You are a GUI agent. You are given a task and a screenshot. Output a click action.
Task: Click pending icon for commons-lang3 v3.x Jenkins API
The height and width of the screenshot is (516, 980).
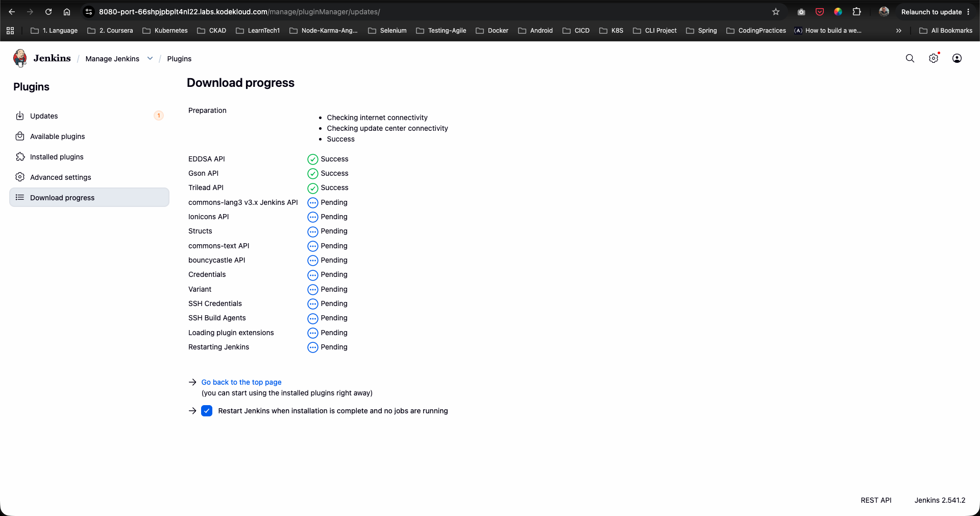coord(313,203)
